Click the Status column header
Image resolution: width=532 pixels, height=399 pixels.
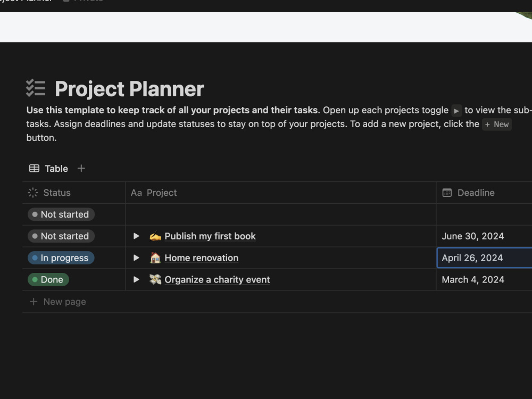coord(73,193)
